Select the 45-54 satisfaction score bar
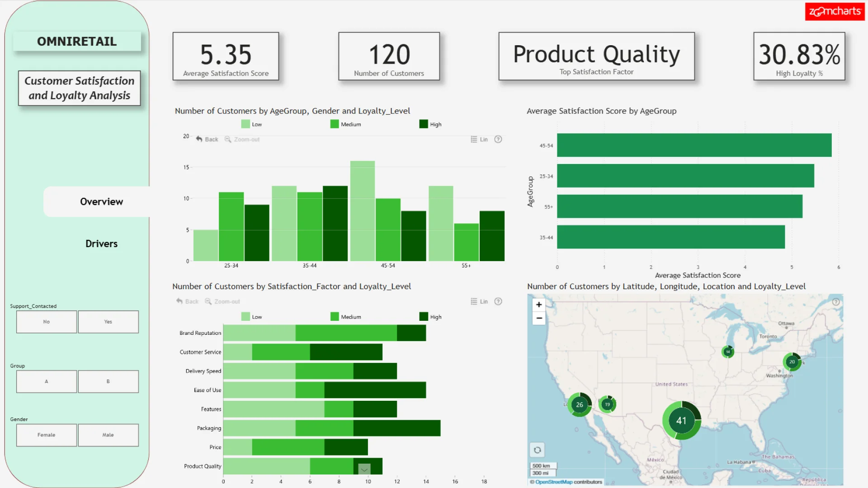Image resolution: width=868 pixels, height=488 pixels. pos(694,145)
